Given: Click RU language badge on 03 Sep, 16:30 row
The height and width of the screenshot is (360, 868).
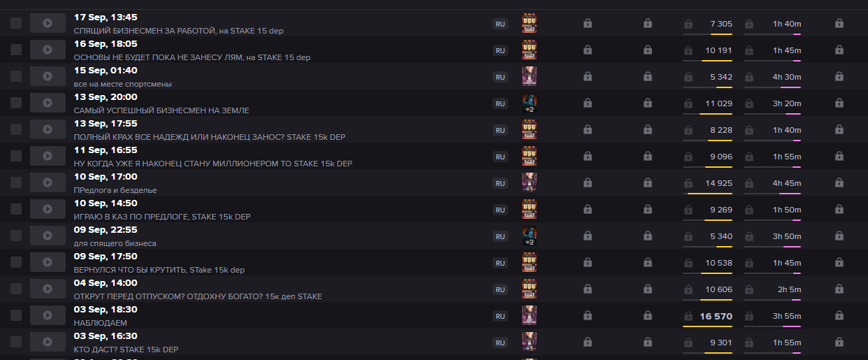Looking at the screenshot, I should point(500,343).
